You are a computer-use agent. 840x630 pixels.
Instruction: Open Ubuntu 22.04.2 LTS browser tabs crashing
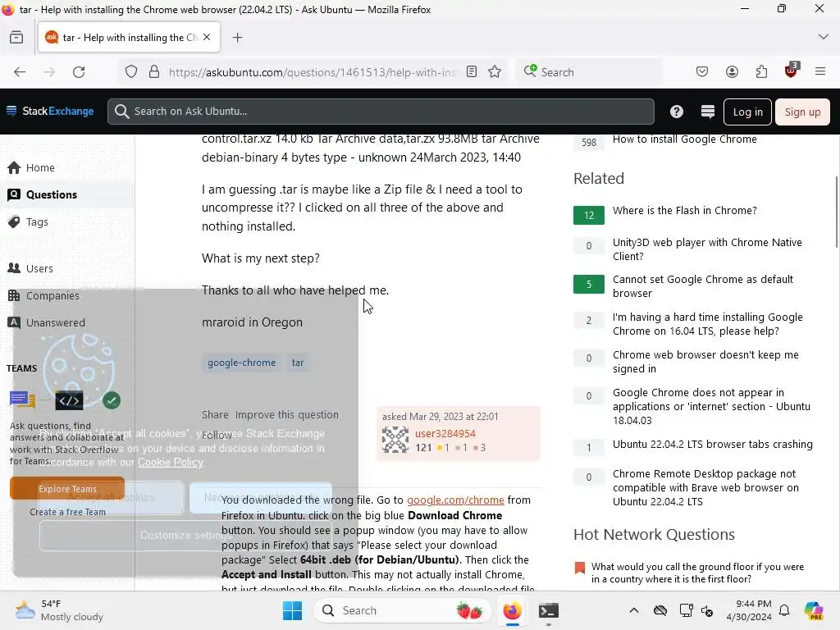coord(713,445)
